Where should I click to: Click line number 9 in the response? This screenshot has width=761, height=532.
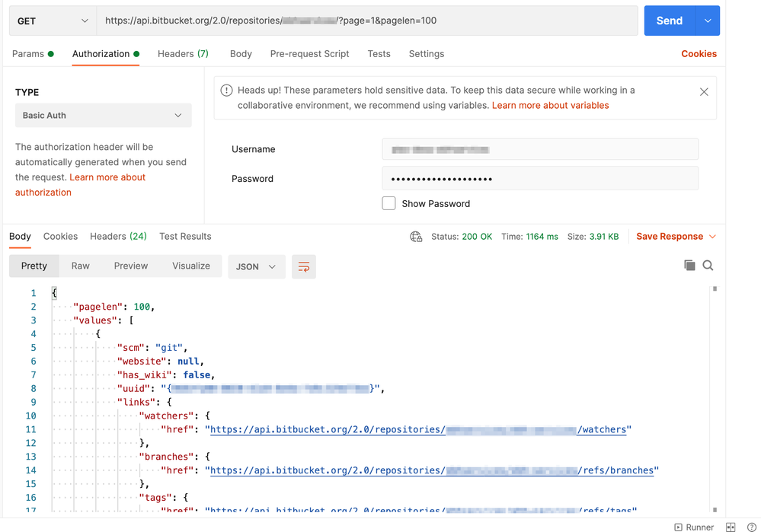(33, 402)
